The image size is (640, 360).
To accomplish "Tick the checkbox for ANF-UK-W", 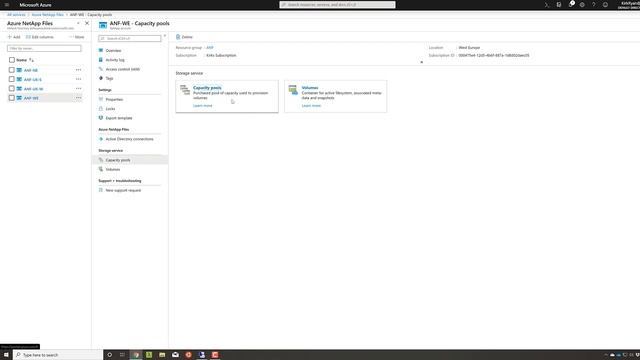I will [12, 89].
